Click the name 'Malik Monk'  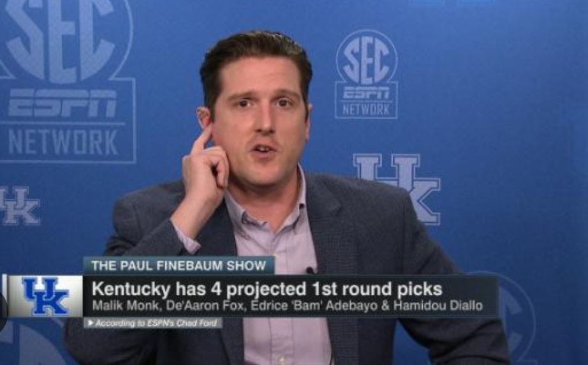pos(125,306)
